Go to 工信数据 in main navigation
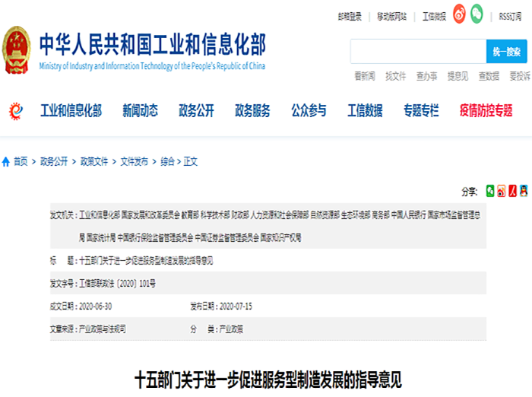 coord(365,111)
